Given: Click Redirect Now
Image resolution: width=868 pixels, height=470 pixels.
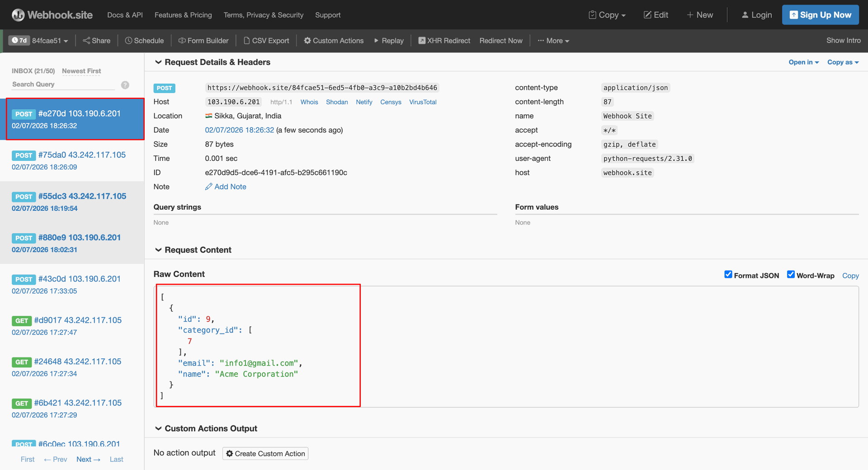Looking at the screenshot, I should pos(501,41).
